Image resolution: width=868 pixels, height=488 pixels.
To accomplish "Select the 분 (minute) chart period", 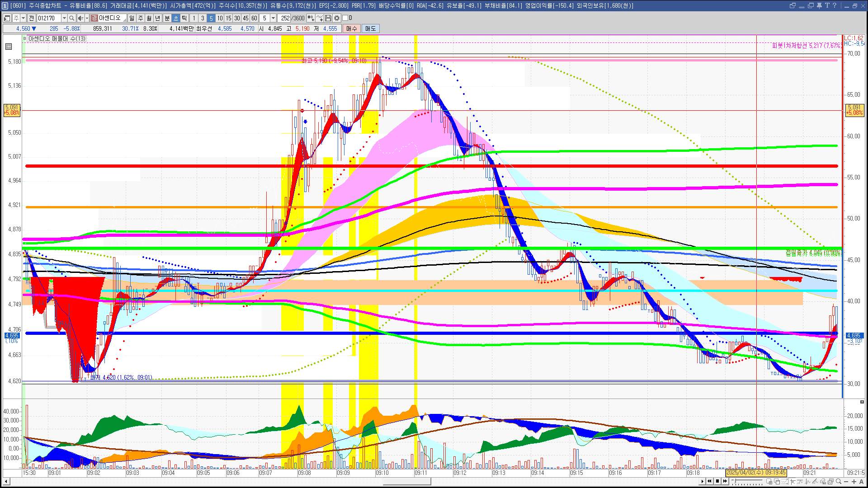I will tap(167, 18).
